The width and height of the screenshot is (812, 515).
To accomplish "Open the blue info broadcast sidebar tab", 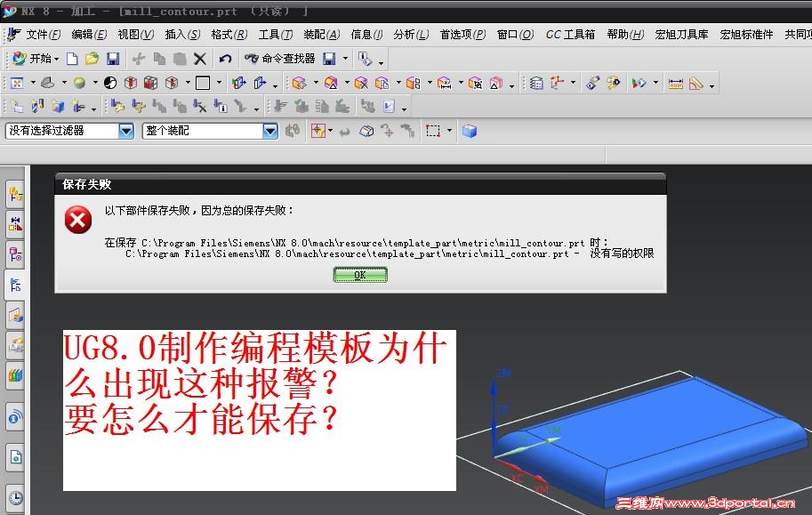I will click(15, 417).
